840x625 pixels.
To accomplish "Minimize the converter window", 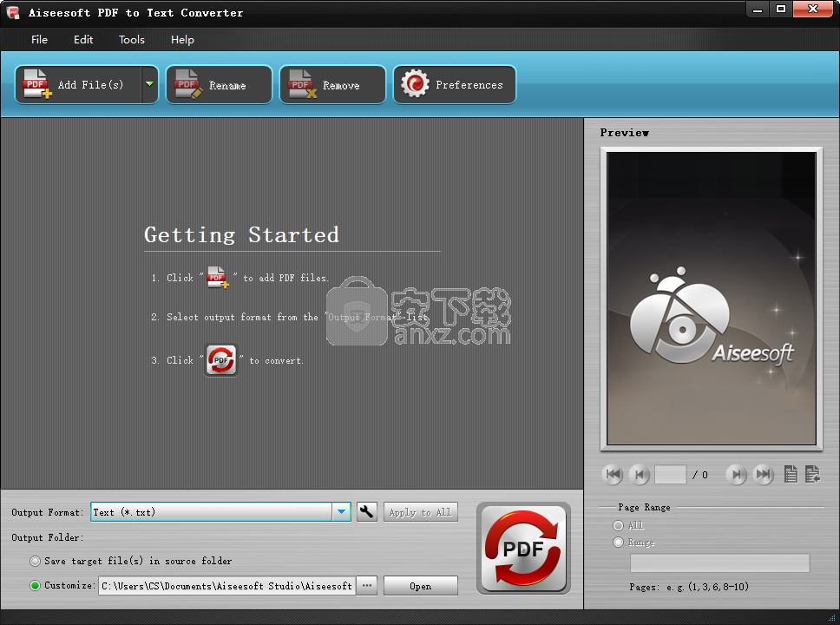I will pos(758,9).
